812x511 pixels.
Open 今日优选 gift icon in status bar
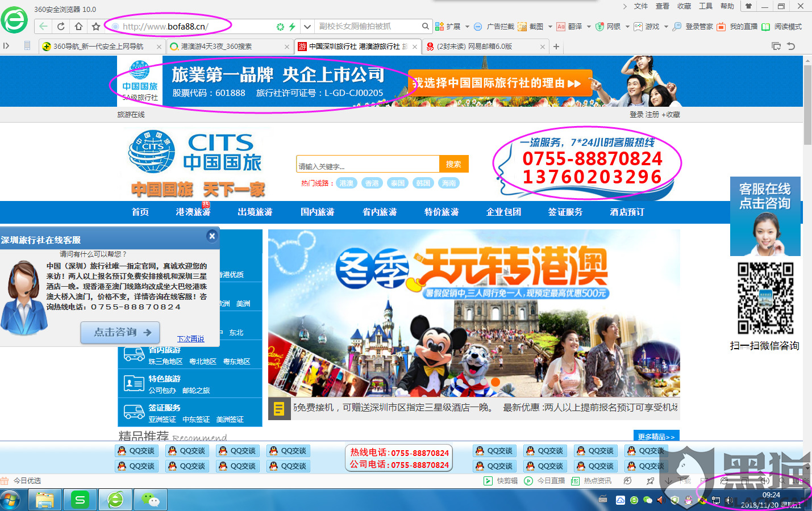(5, 481)
